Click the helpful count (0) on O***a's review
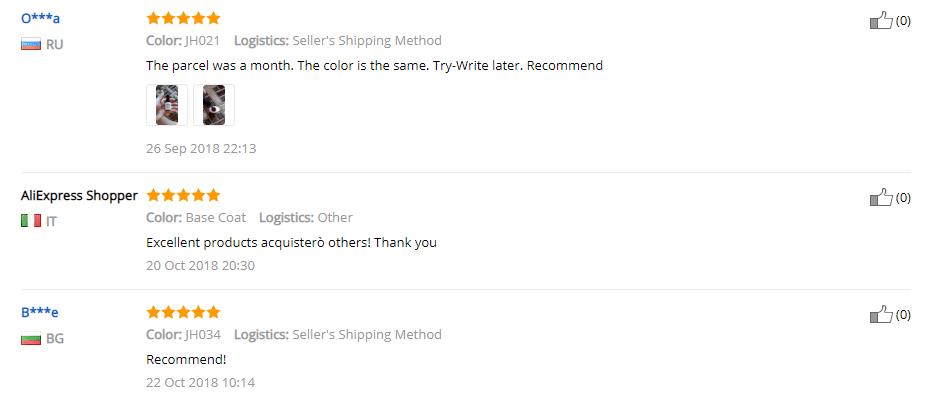942x400 pixels. pos(903,20)
